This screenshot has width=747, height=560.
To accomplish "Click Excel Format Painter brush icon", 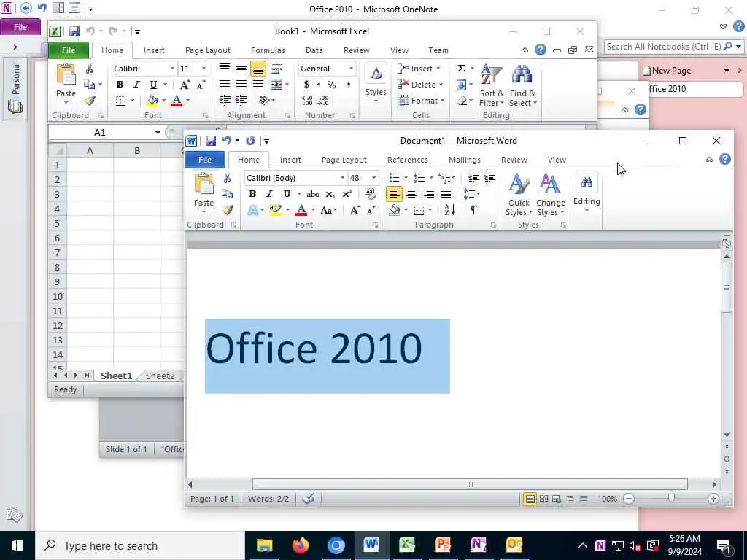I will click(x=90, y=101).
